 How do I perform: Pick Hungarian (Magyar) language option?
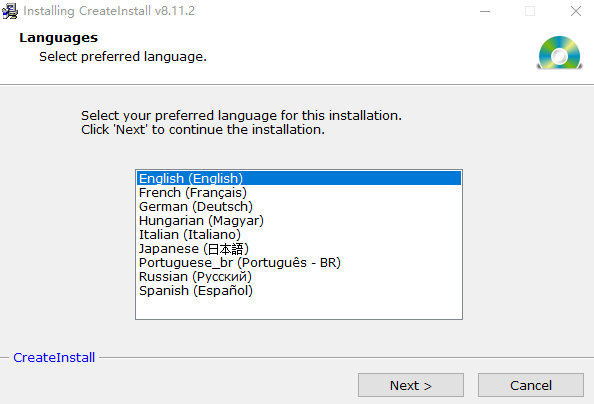(x=299, y=220)
